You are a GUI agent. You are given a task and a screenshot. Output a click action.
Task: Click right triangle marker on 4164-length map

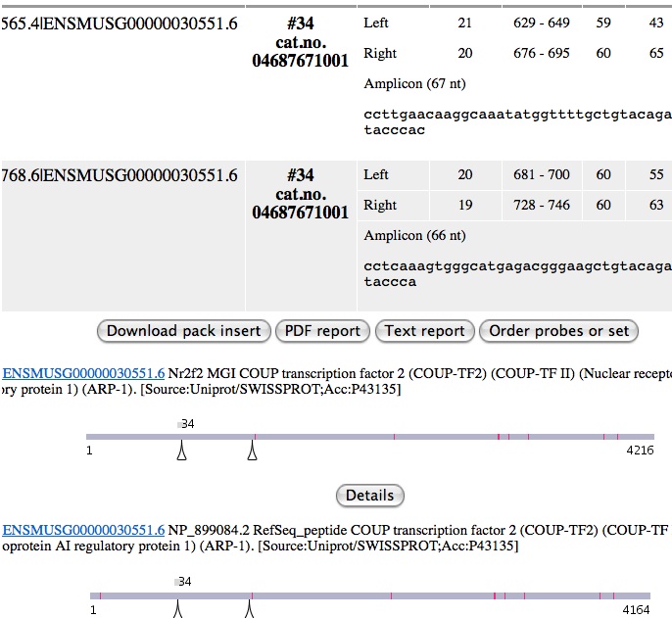(250, 609)
